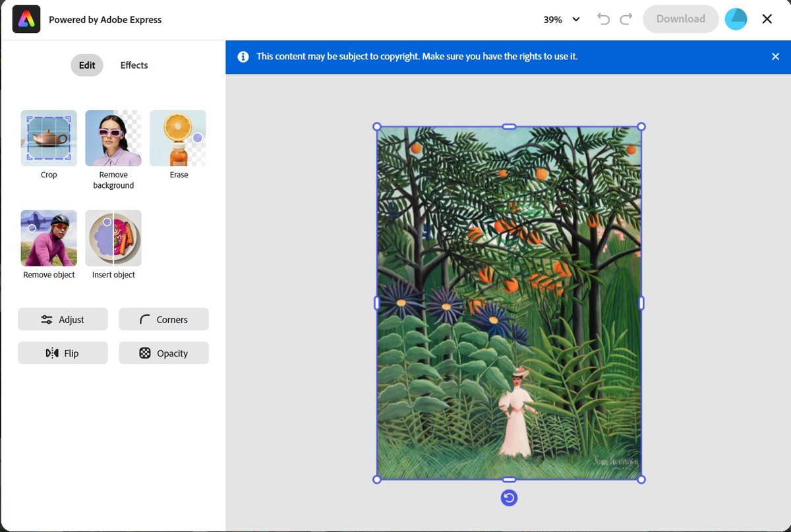Click the undo arrow icon
The height and width of the screenshot is (532, 791).
coord(603,19)
